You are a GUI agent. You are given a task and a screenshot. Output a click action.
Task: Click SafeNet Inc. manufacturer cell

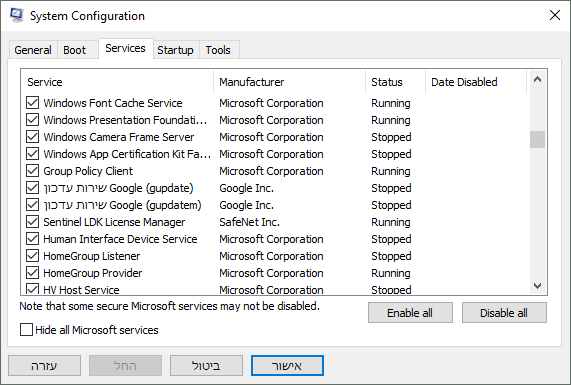pyautogui.click(x=249, y=222)
